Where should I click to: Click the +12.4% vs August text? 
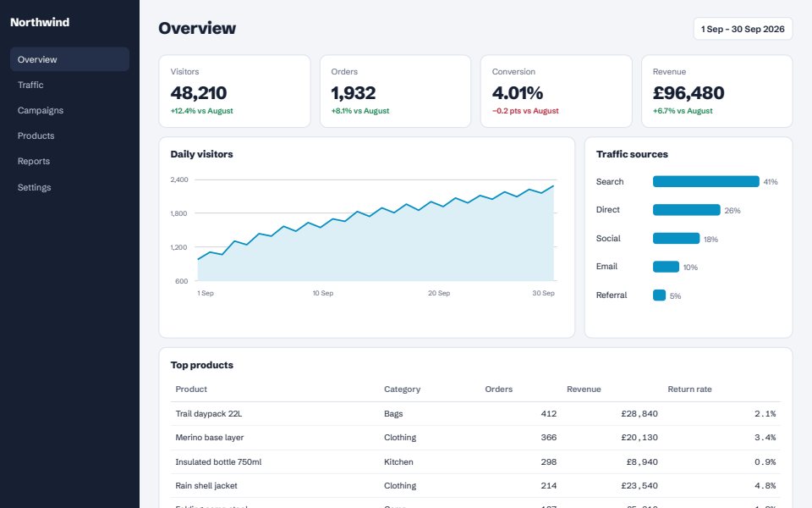202,111
